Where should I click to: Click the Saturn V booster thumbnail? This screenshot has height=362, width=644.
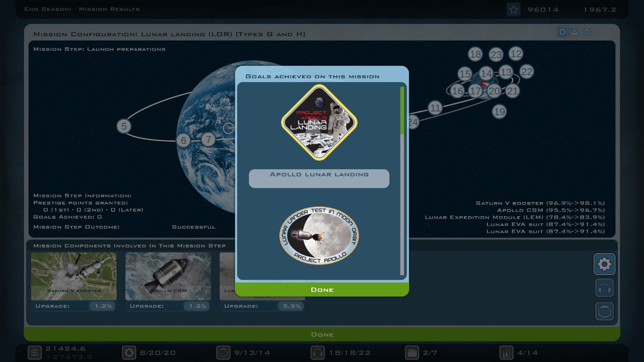pyautogui.click(x=74, y=276)
